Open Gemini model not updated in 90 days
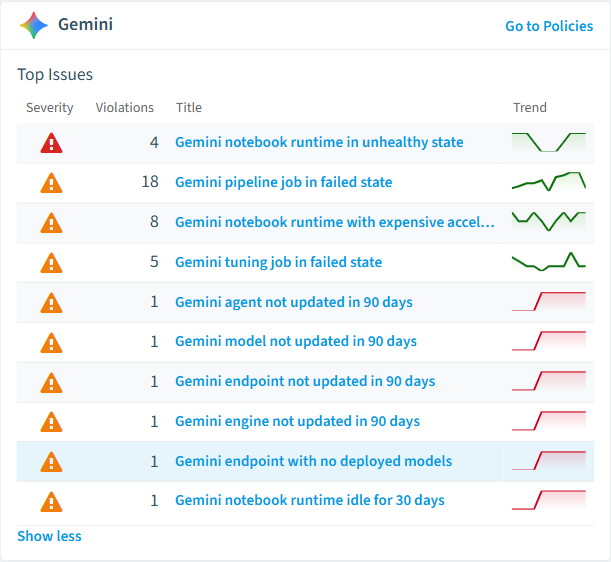Screen dimensions: 611x562 [x=296, y=341]
